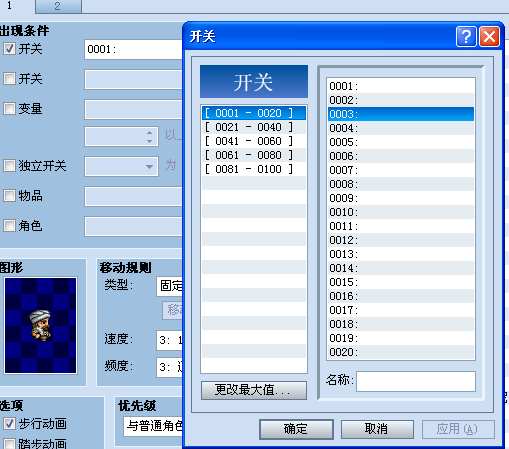Select switch 0006: in the list
Image resolution: width=509 pixels, height=449 pixels.
401,156
